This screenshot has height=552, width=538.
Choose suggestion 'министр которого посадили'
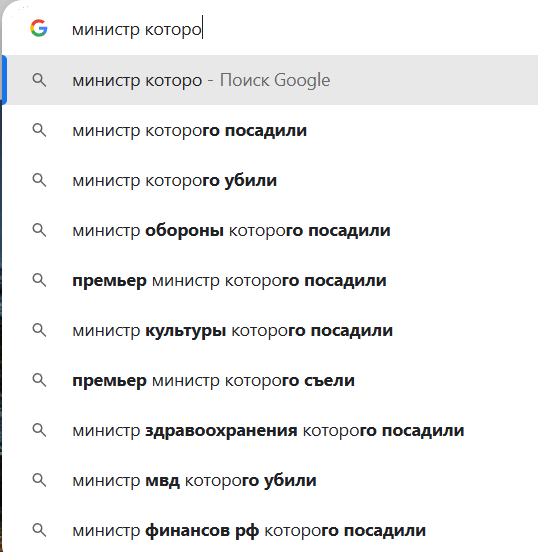click(270, 130)
